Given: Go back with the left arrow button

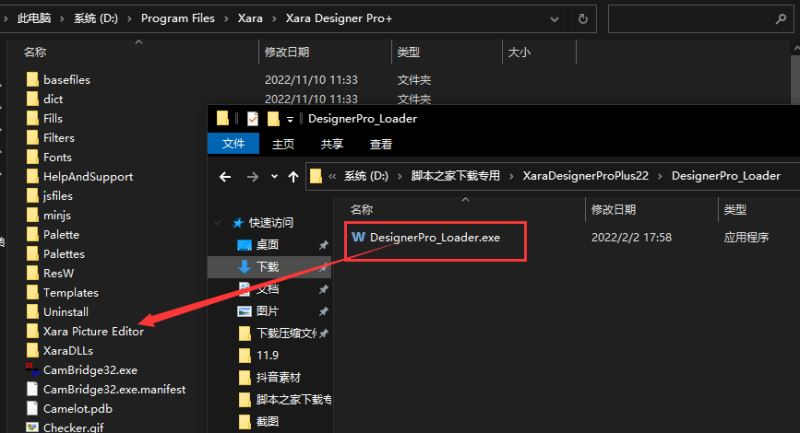Looking at the screenshot, I should point(225,177).
